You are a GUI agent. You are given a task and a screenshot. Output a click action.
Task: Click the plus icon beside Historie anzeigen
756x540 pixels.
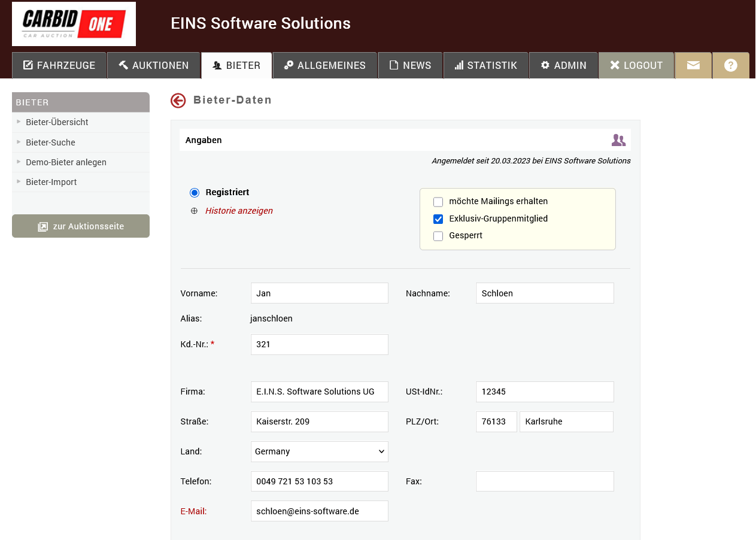pyautogui.click(x=194, y=211)
